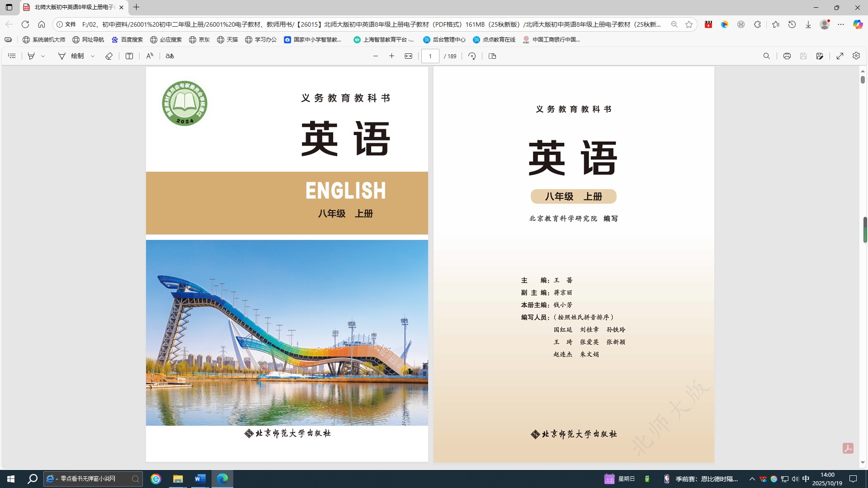Open Word from the Windows taskbar

coord(200,479)
